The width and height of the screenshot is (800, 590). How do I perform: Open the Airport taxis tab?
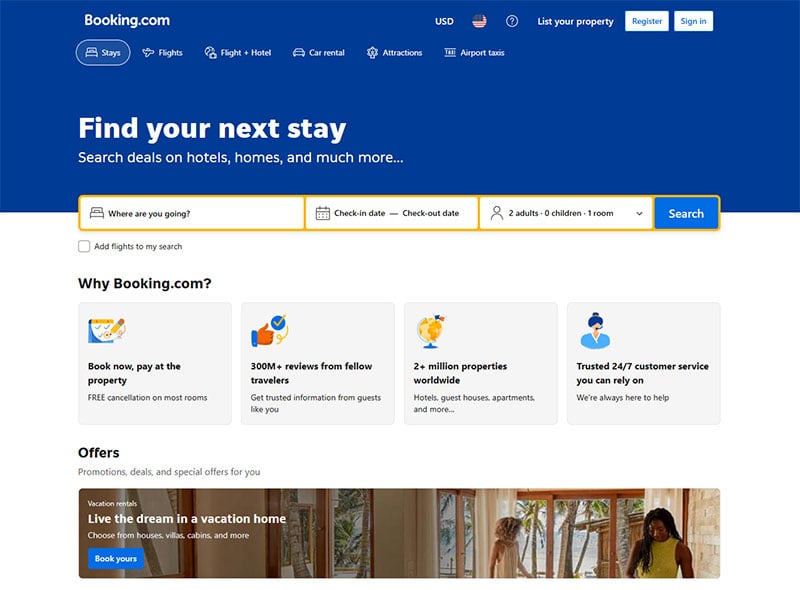point(474,53)
